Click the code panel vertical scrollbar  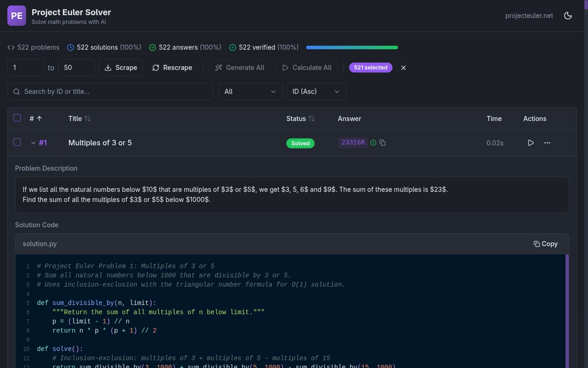567,311
